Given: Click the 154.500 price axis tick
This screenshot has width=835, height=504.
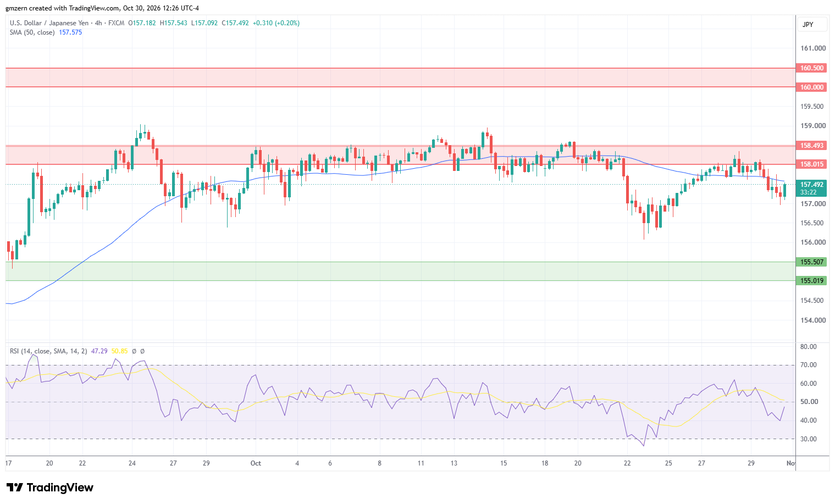Looking at the screenshot, I should (813, 301).
